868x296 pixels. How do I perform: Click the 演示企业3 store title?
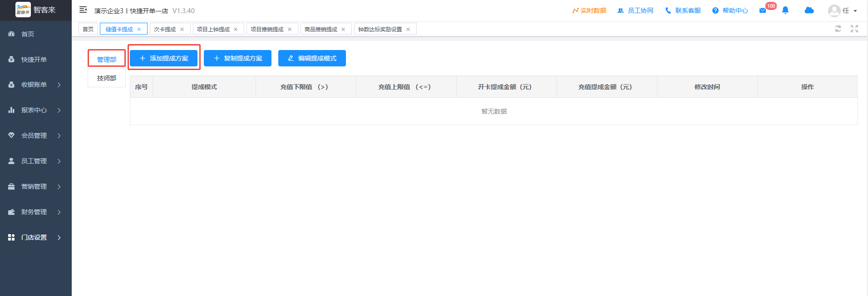click(131, 11)
